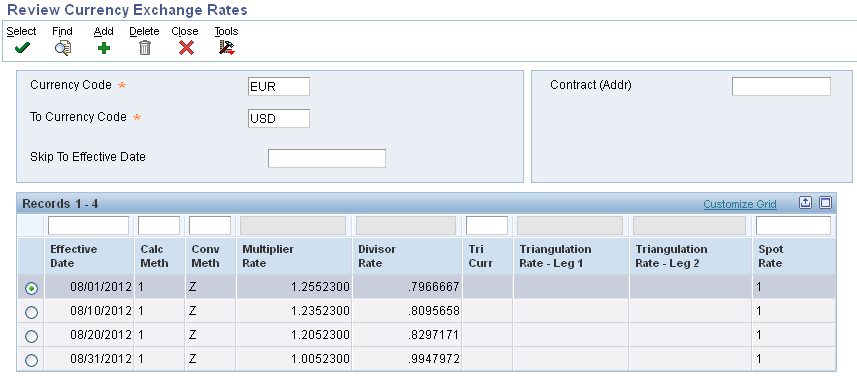Click the Add menu label
Image resolution: width=857 pixels, height=376 pixels.
pyautogui.click(x=103, y=31)
